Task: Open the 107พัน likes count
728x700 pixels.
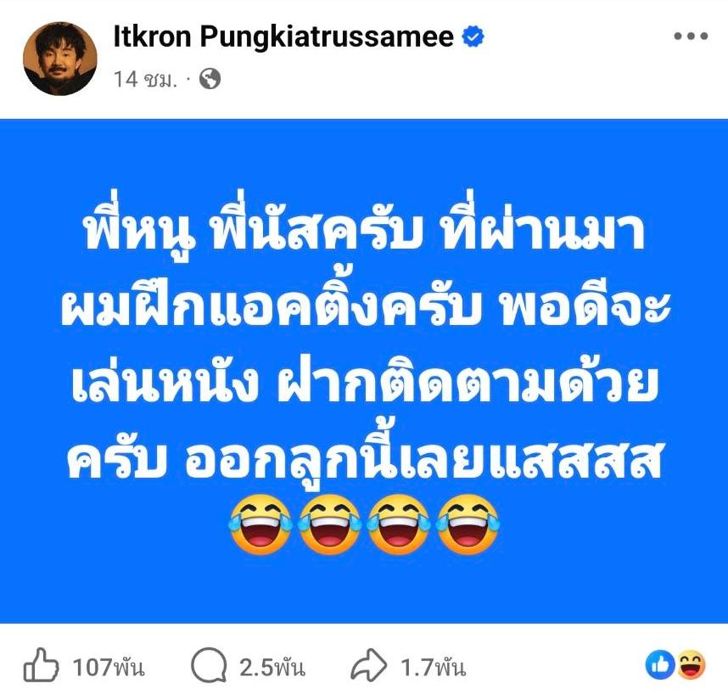Action: tap(108, 668)
